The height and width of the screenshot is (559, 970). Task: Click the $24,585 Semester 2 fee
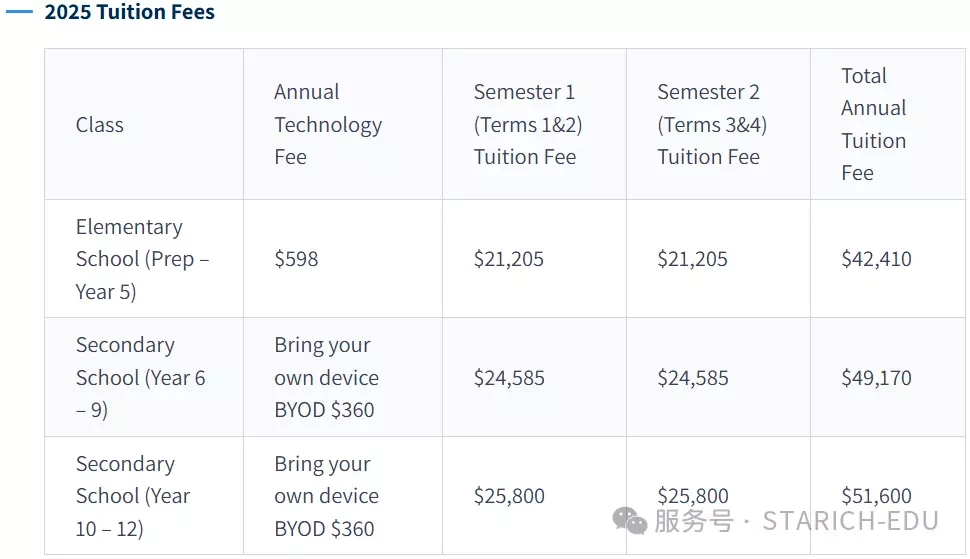coord(693,377)
